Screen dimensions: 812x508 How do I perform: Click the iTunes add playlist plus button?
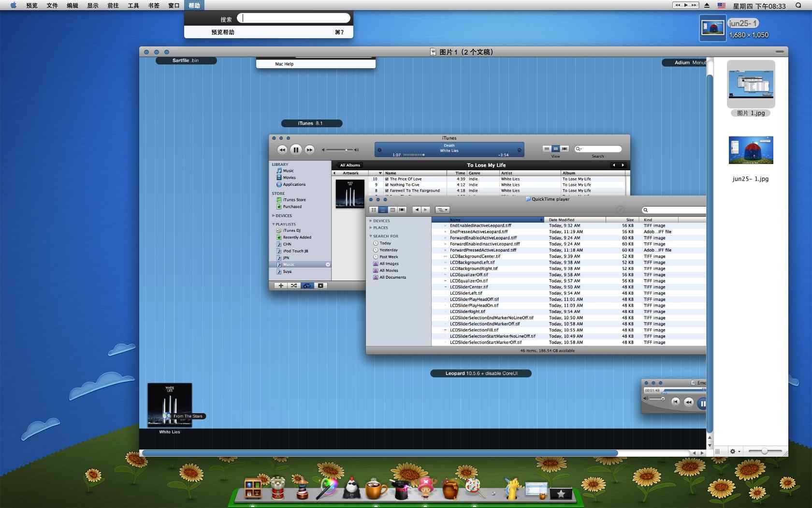tap(281, 285)
